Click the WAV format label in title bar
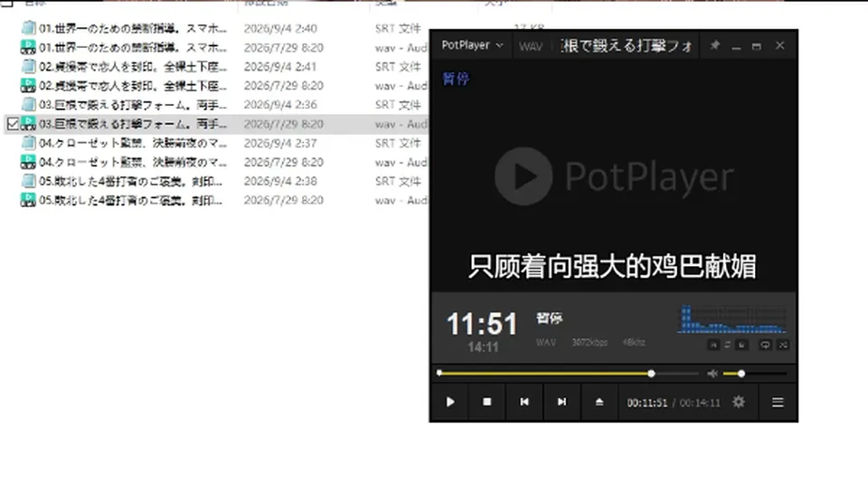Image resolution: width=868 pixels, height=495 pixels. click(x=531, y=46)
